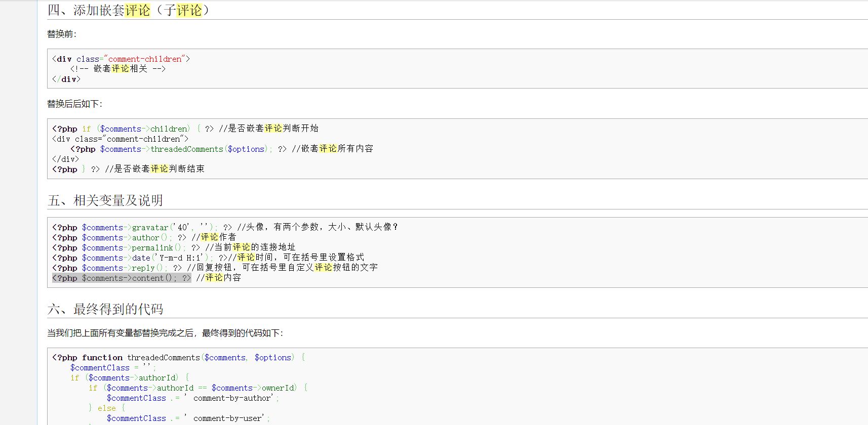Click the div class="comment-children" opening line in first code block

121,59
